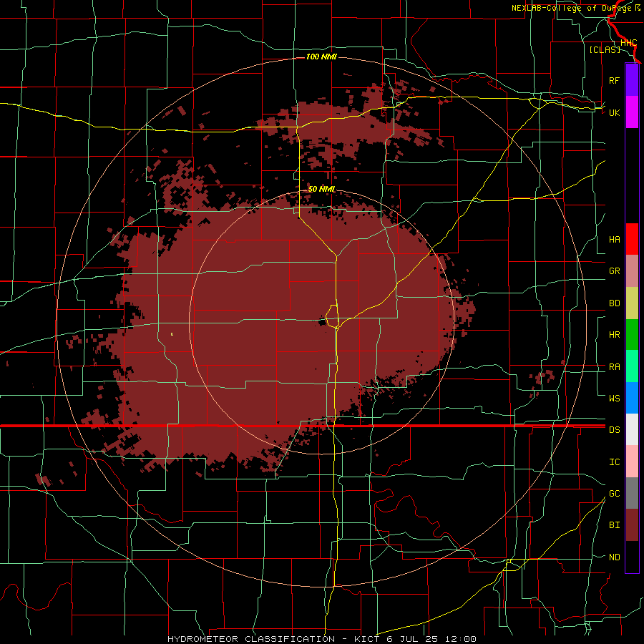Select the GC gray legend color block
This screenshot has width=644, height=644.
point(632,493)
